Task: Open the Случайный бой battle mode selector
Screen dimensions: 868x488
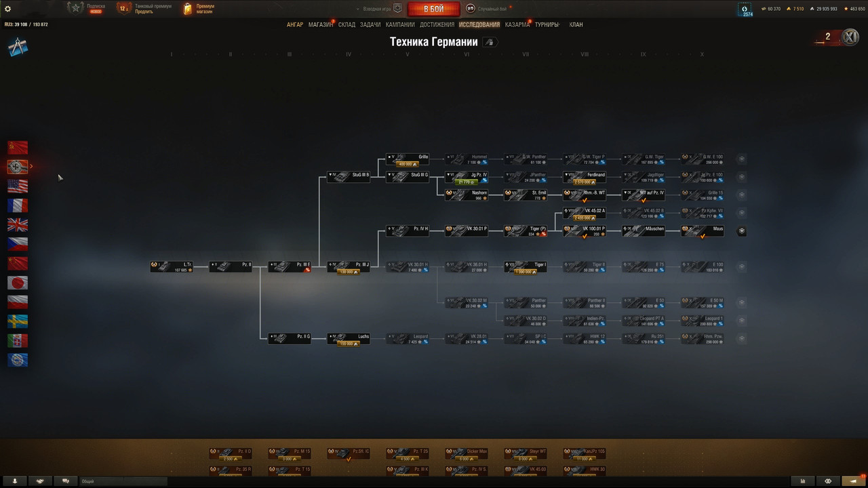Action: (488, 9)
